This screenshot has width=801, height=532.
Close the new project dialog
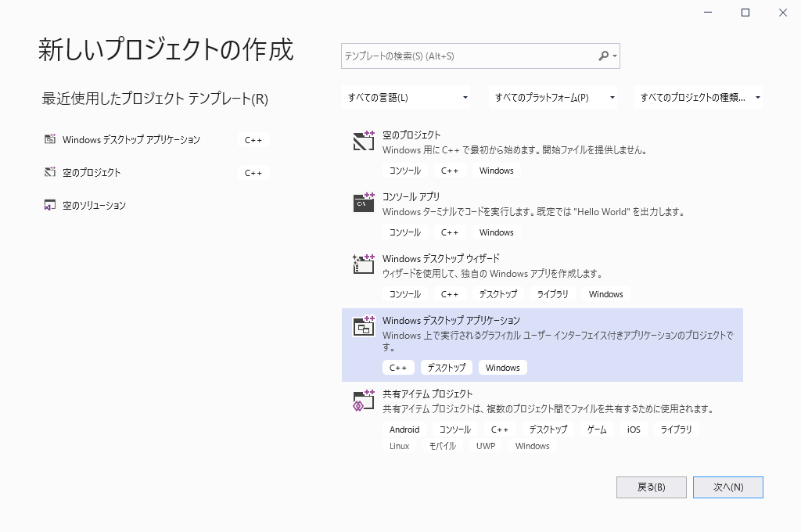click(x=782, y=13)
